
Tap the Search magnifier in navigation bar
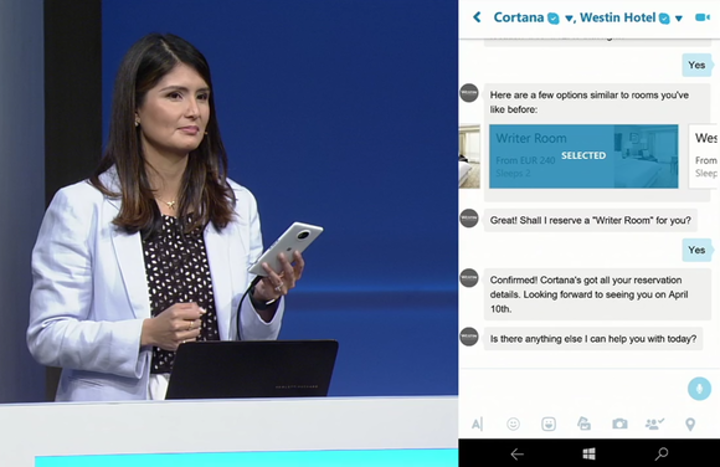[x=662, y=454]
